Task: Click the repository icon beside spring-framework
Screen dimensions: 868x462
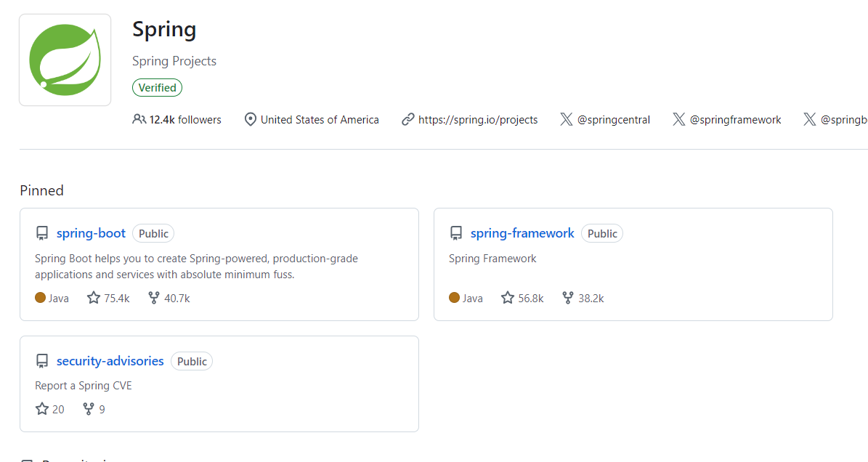Action: [456, 233]
